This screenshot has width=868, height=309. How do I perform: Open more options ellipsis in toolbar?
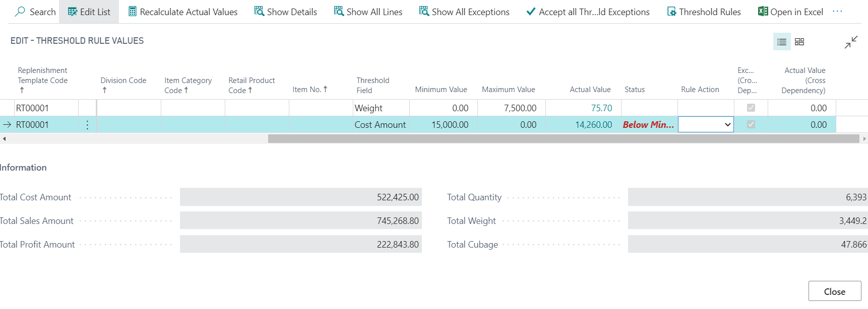pyautogui.click(x=837, y=12)
